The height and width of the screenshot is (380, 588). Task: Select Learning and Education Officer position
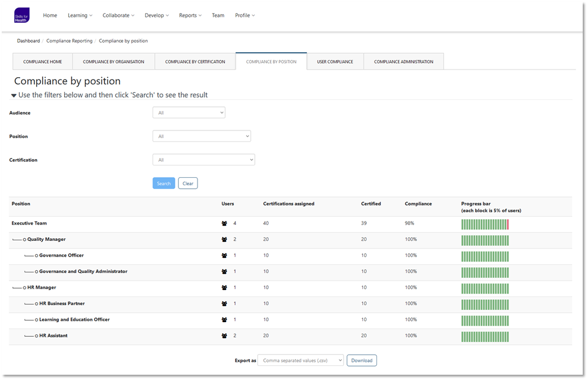(75, 320)
